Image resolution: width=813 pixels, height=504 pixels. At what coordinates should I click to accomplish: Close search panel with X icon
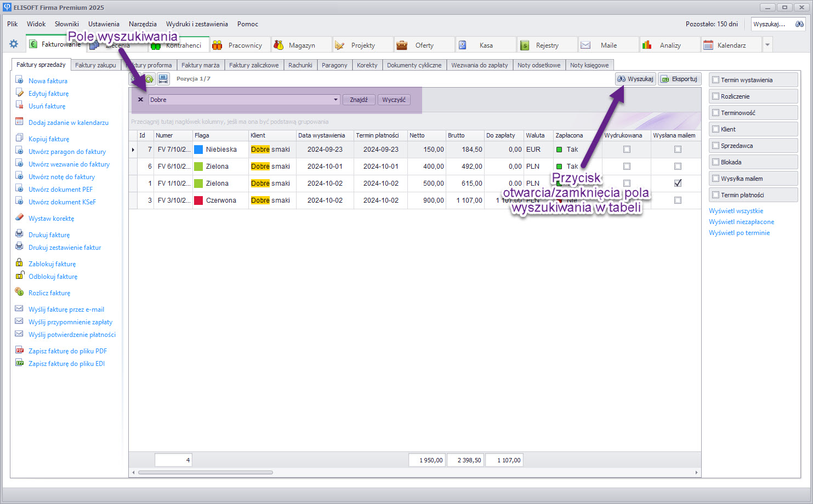(x=140, y=100)
